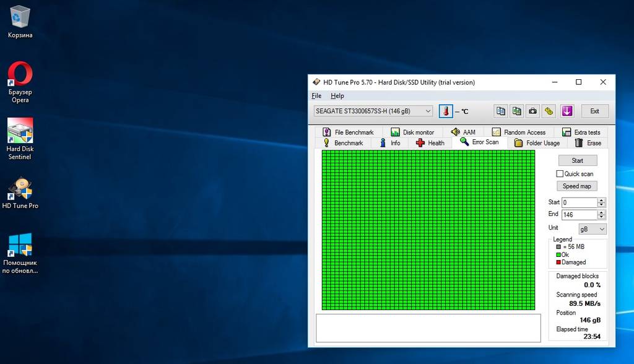This screenshot has height=364, width=634.
Task: Decrease the Start value with down arrow
Action: coord(602,205)
